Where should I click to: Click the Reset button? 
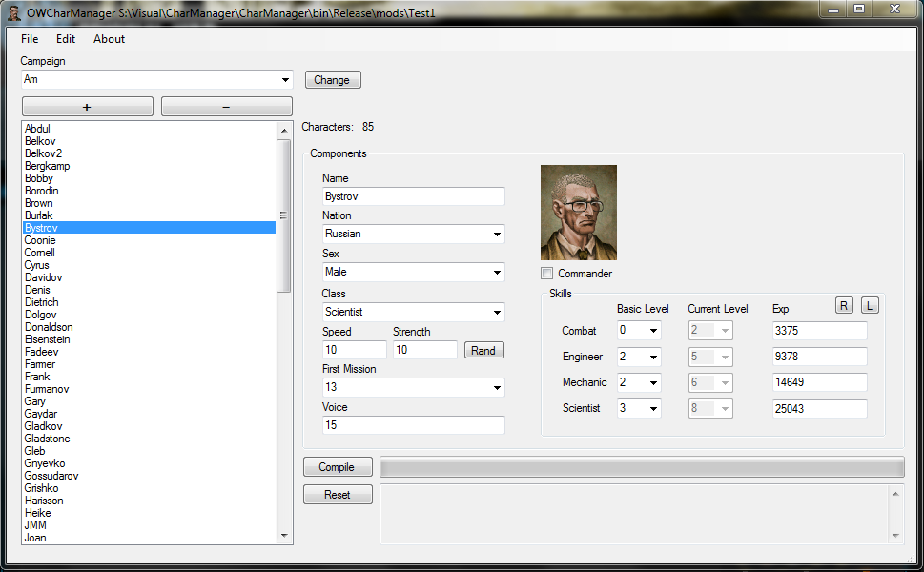point(338,494)
